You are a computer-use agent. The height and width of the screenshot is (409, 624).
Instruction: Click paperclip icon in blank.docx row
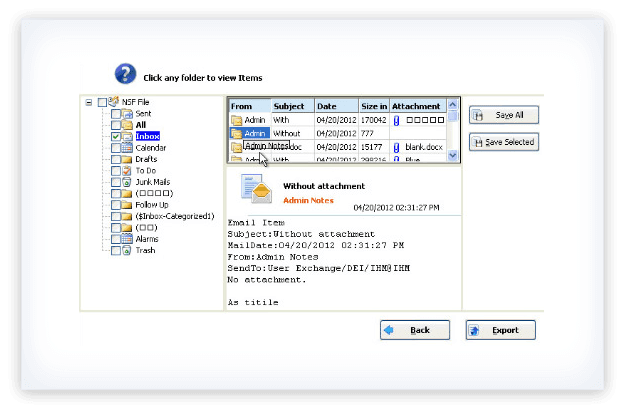pyautogui.click(x=396, y=147)
